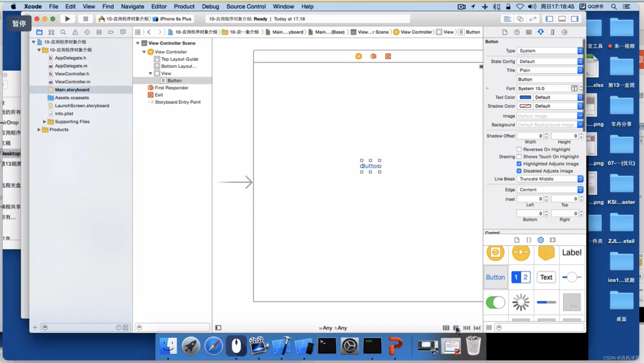Click the Switch toggle control in library

coord(496,302)
